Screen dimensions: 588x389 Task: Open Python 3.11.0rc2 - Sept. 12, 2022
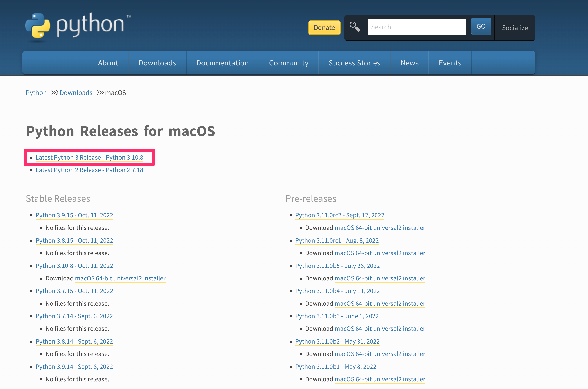[x=340, y=215]
